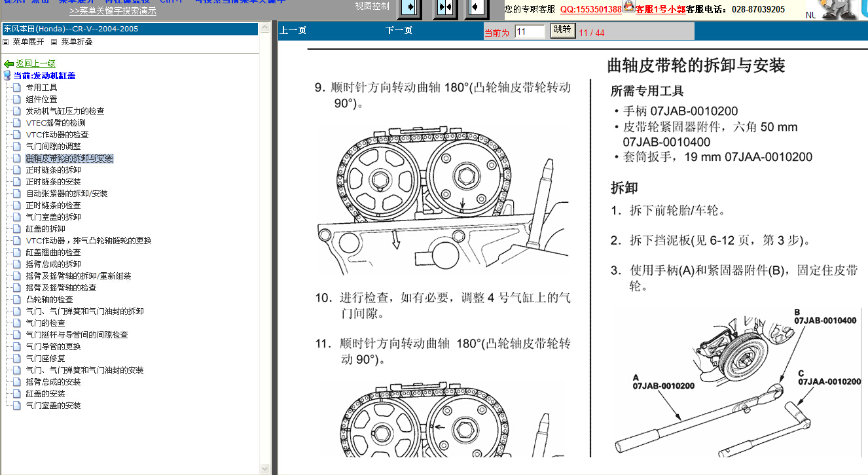Click the 跳转 jump button

(562, 30)
